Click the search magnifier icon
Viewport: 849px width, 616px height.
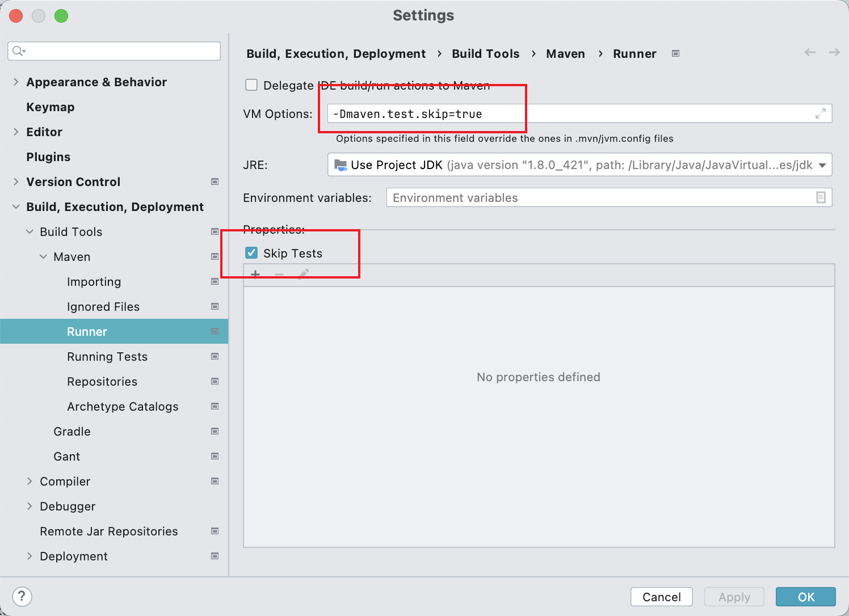(18, 51)
